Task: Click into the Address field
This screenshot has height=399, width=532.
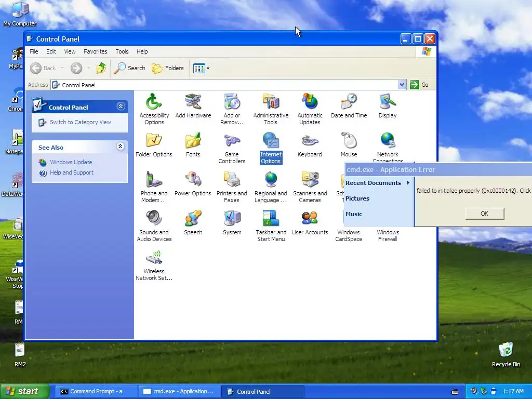Action: (224, 85)
